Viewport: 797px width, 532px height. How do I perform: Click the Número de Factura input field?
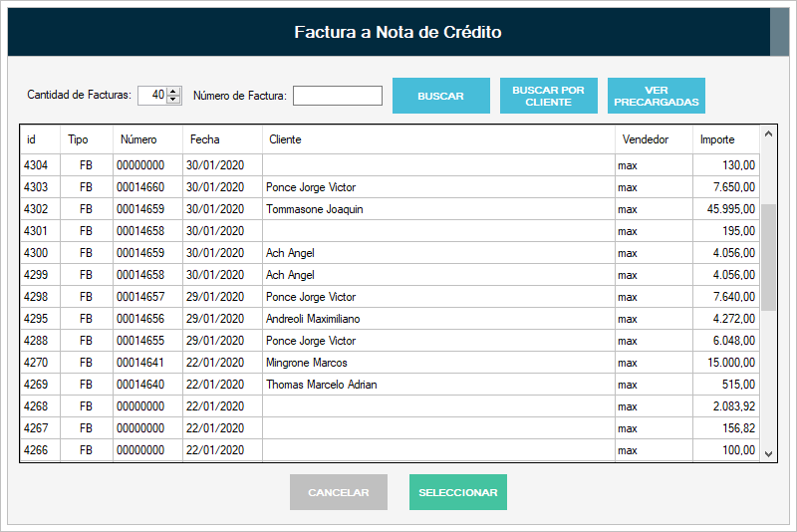tap(338, 96)
